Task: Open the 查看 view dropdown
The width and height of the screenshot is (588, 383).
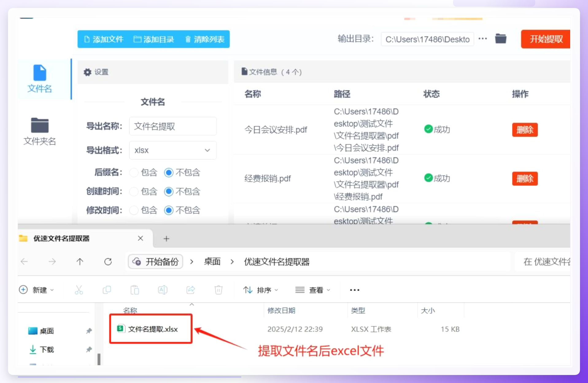Action: 312,290
